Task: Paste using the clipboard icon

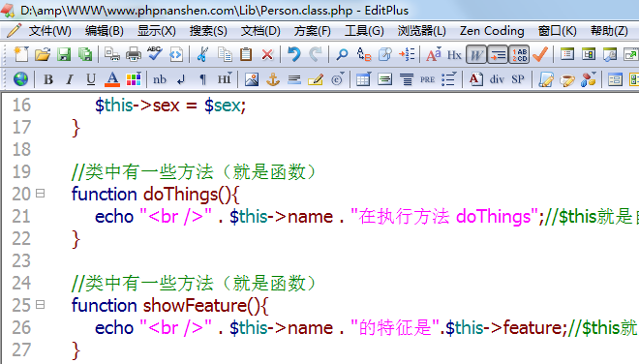Action: pyautogui.click(x=246, y=54)
